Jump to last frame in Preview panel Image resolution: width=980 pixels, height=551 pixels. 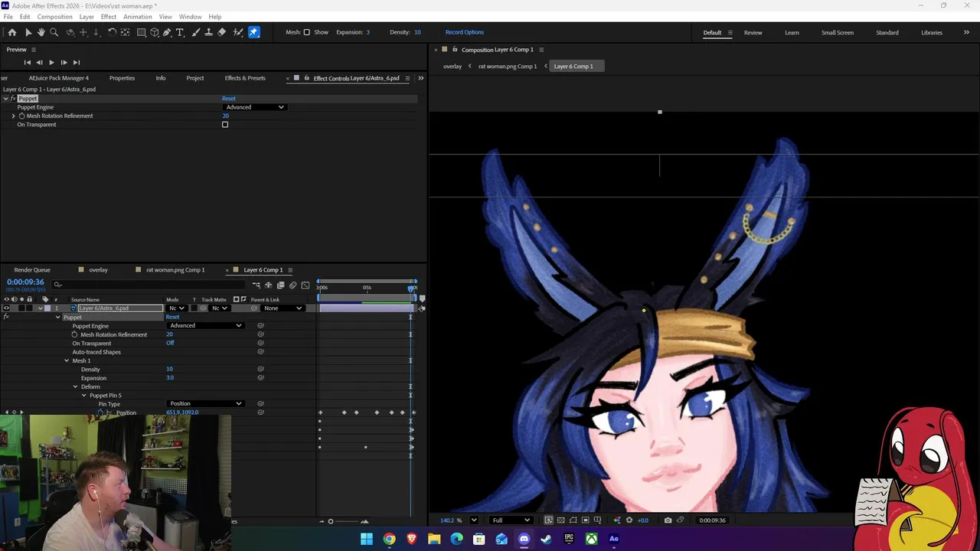(76, 62)
